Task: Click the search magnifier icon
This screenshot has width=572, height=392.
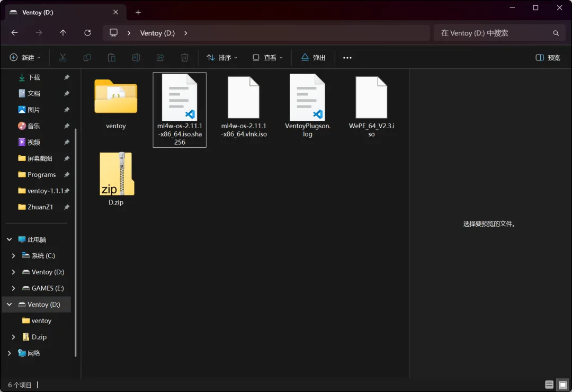Action: [556, 33]
